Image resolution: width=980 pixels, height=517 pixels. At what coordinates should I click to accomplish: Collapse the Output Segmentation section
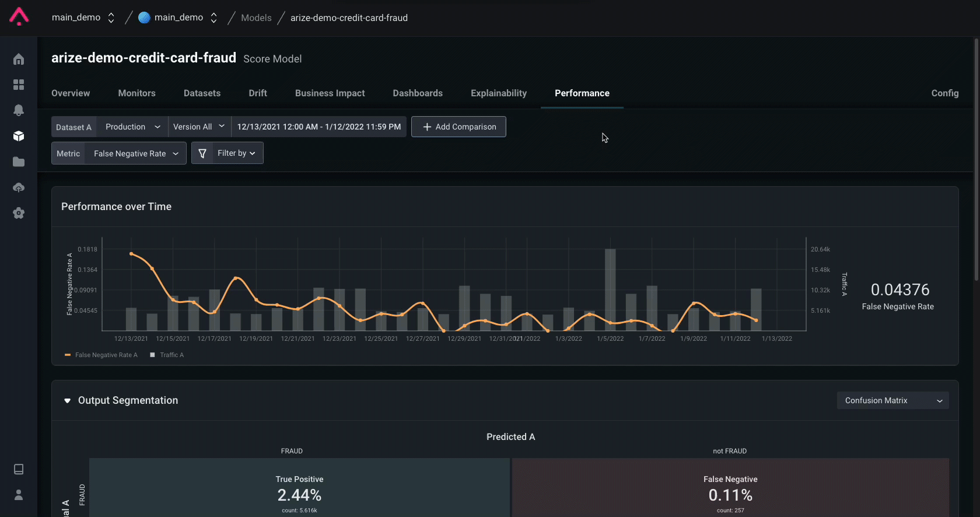(67, 400)
